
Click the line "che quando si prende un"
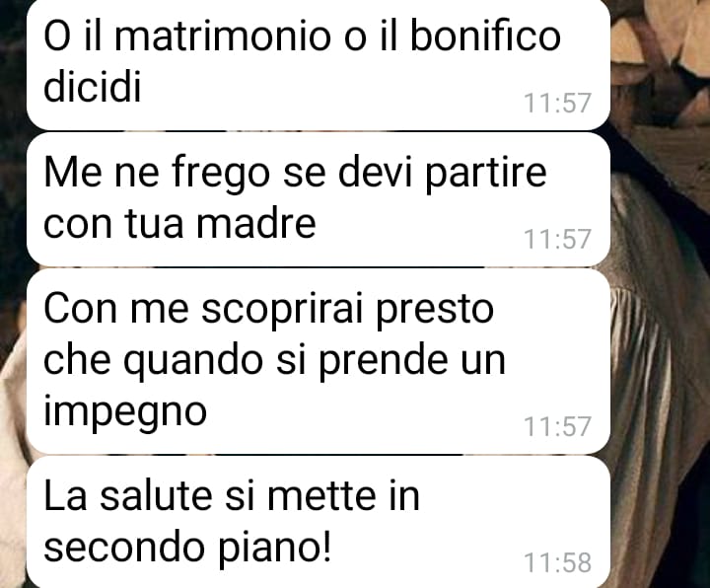coord(274,360)
